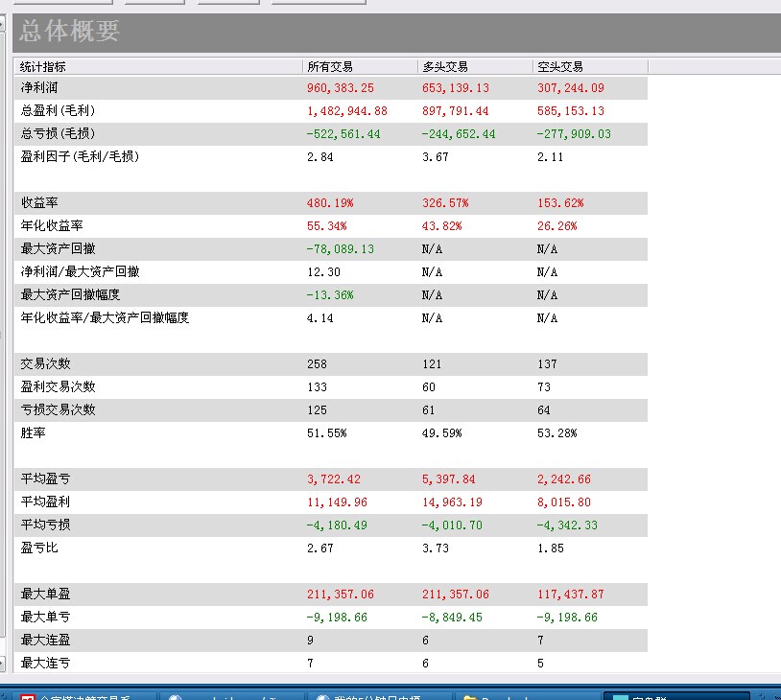Select the 总盈利(毛利) row label
This screenshot has width=781, height=700.
58,110
